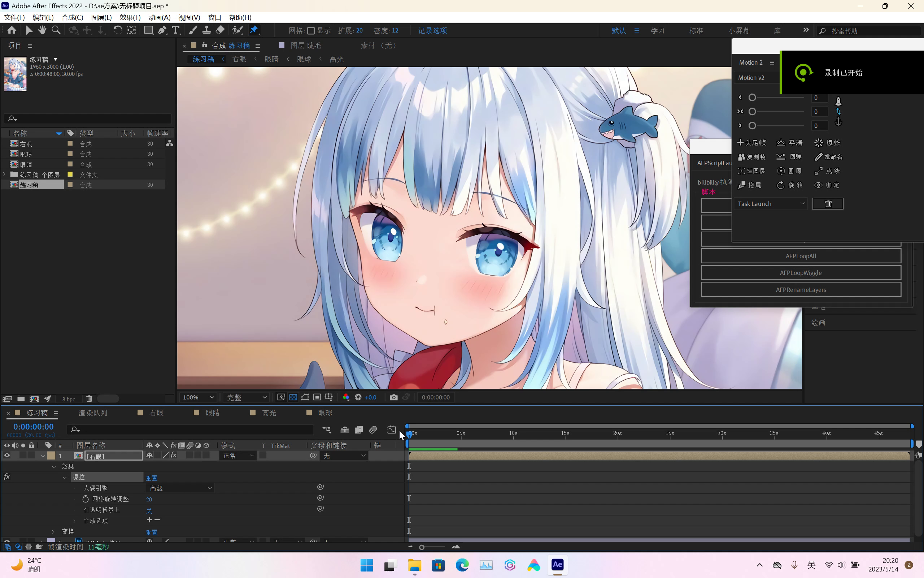The width and height of the screenshot is (924, 578).
Task: Create a new folder in Project panel
Action: pos(21,399)
